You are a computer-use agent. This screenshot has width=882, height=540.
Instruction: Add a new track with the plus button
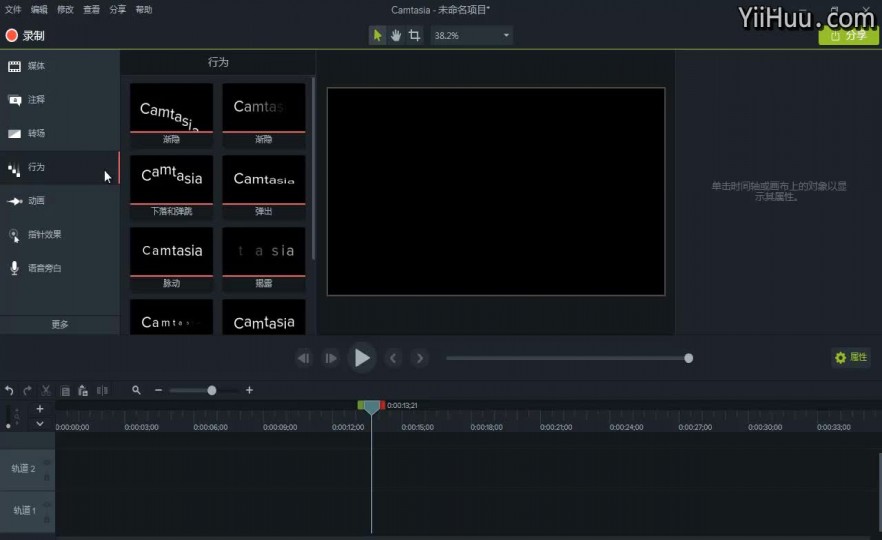tap(39, 409)
